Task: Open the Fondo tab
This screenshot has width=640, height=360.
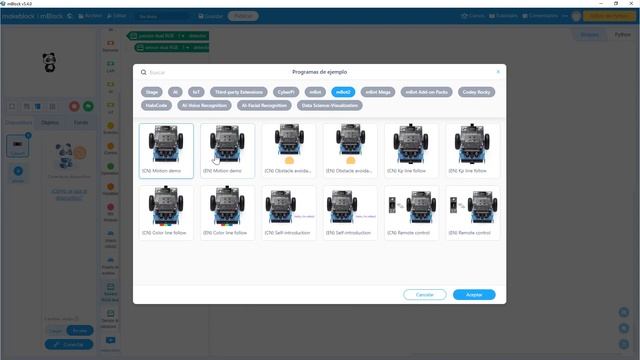Action: point(81,122)
